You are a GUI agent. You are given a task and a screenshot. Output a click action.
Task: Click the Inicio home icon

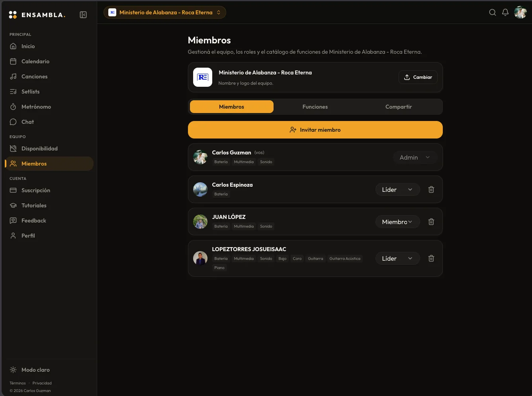[13, 46]
